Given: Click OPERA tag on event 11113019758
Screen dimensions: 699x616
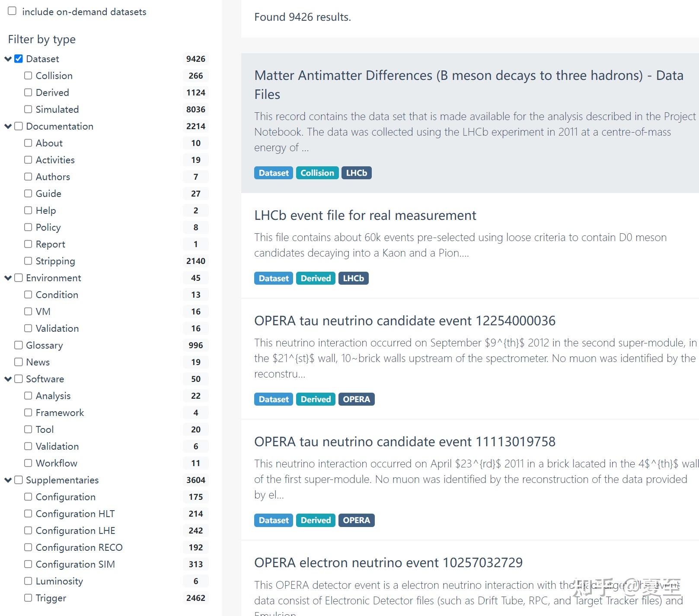Looking at the screenshot, I should (x=356, y=520).
